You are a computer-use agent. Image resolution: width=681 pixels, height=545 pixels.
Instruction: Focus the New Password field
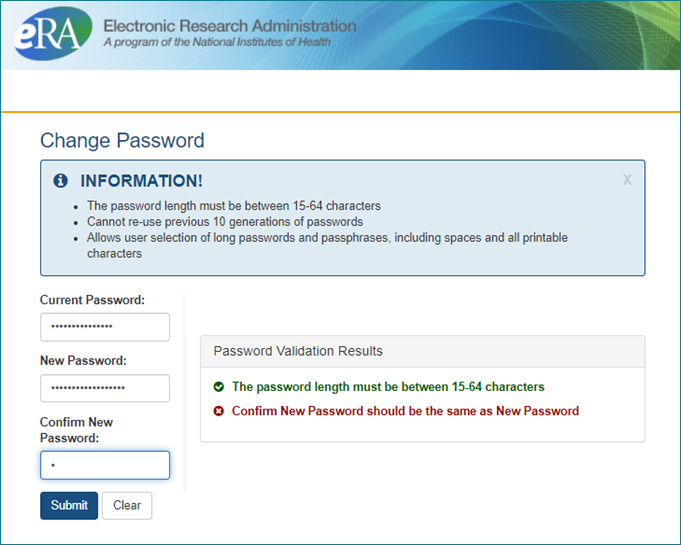click(105, 388)
